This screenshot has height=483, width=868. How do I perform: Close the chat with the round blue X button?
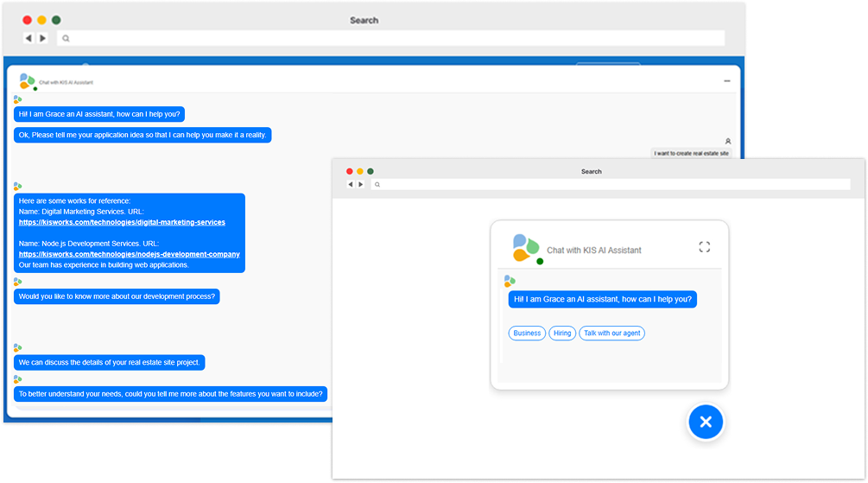click(x=706, y=422)
